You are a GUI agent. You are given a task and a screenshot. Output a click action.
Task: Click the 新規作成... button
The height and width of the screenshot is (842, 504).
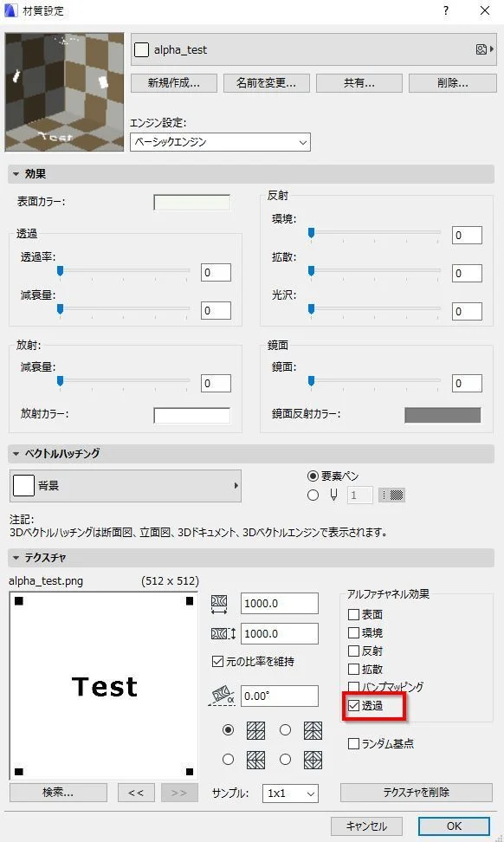174,82
